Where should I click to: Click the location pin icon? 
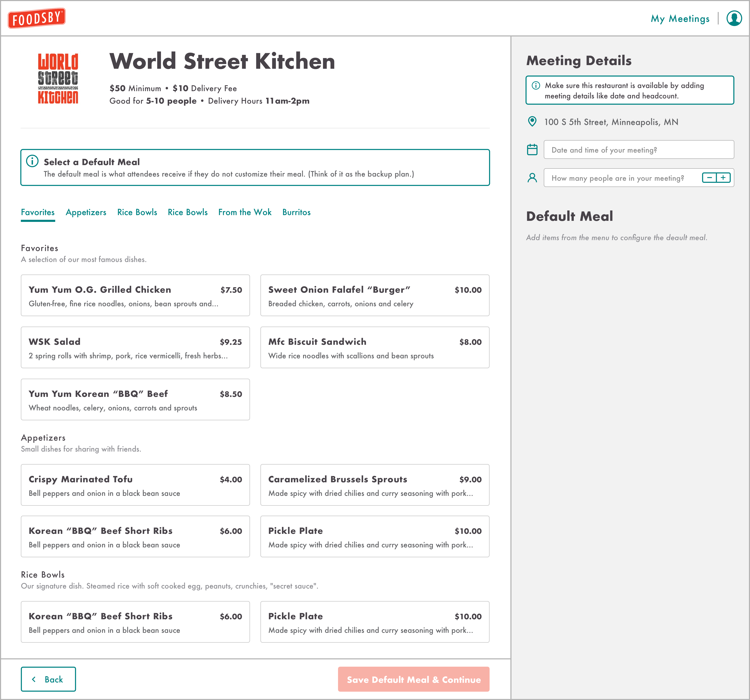click(x=532, y=122)
